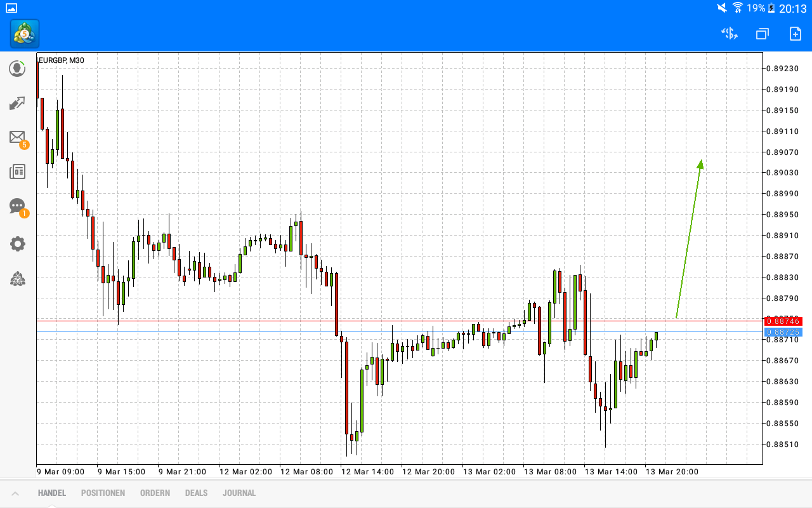Collapse the bottom panel with chevron
Screen dimensions: 812x508
15,492
